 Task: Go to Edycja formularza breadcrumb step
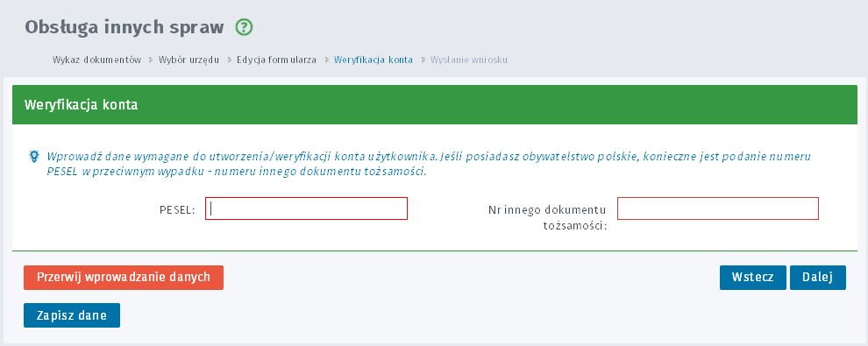tap(277, 60)
